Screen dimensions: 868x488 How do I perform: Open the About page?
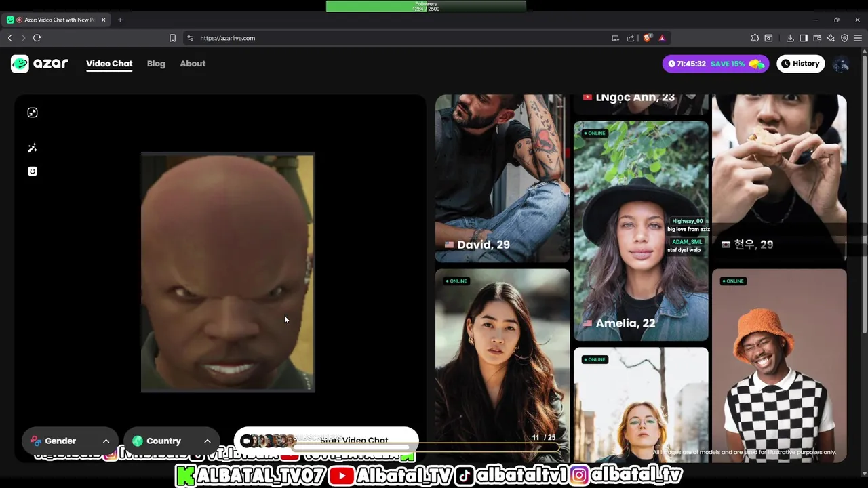[193, 64]
